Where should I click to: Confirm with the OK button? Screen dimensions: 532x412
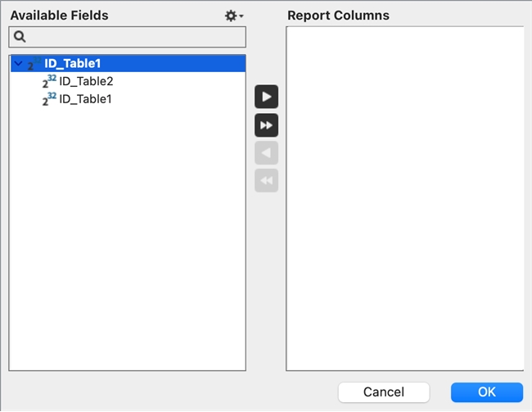(x=486, y=392)
